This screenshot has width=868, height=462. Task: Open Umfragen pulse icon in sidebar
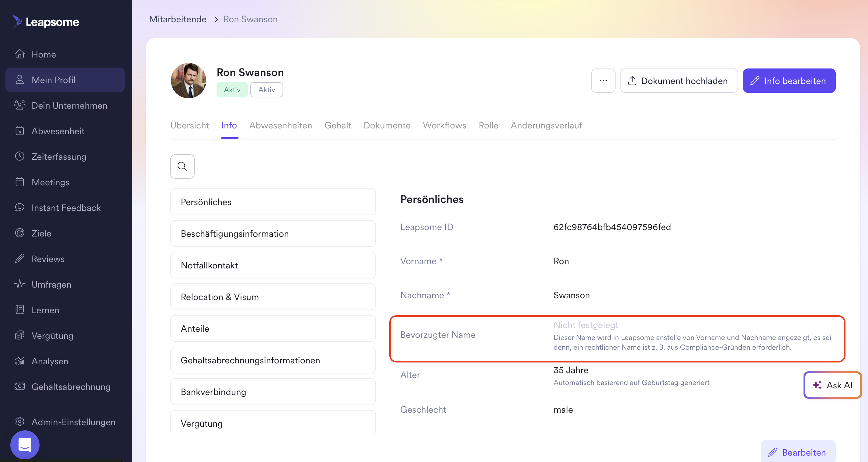click(19, 284)
